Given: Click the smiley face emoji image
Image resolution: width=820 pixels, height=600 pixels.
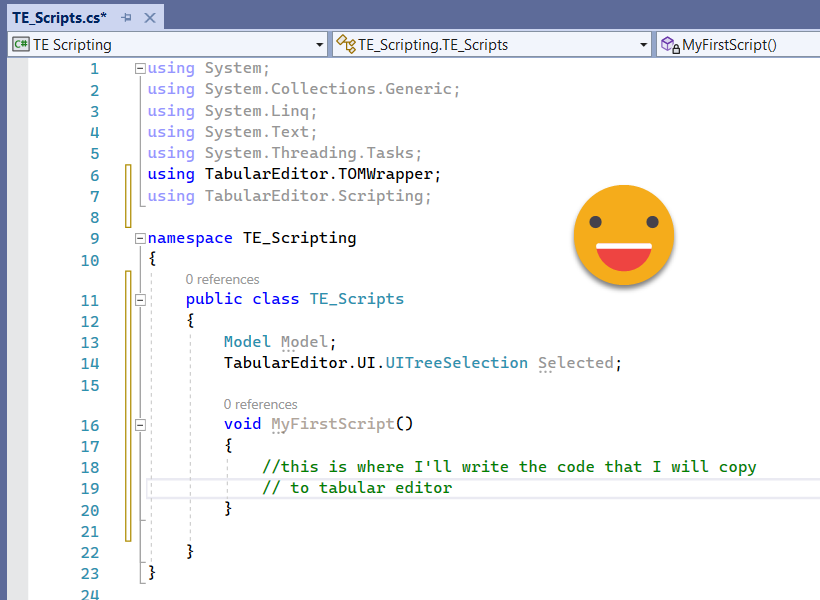Looking at the screenshot, I should point(624,236).
